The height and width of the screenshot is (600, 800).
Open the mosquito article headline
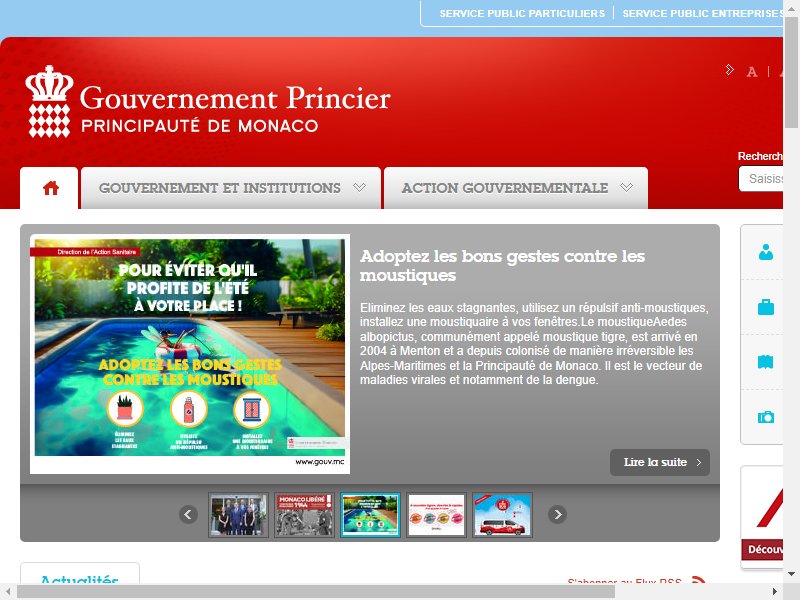(x=502, y=265)
